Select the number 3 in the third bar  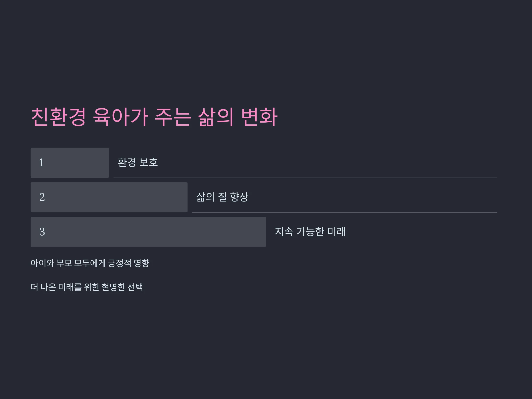[x=42, y=232]
